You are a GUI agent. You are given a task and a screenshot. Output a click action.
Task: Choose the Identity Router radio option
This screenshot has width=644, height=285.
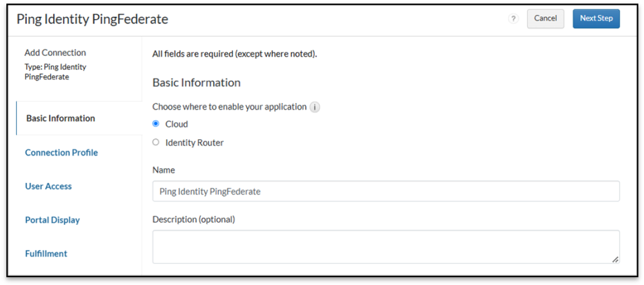coord(156,142)
